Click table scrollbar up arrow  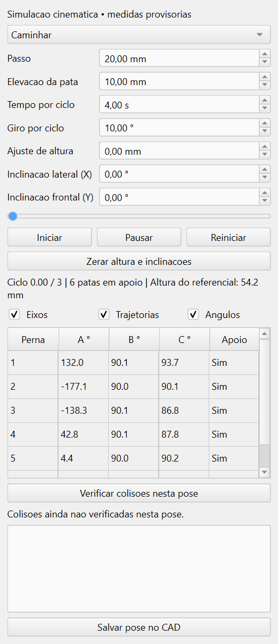(x=264, y=333)
